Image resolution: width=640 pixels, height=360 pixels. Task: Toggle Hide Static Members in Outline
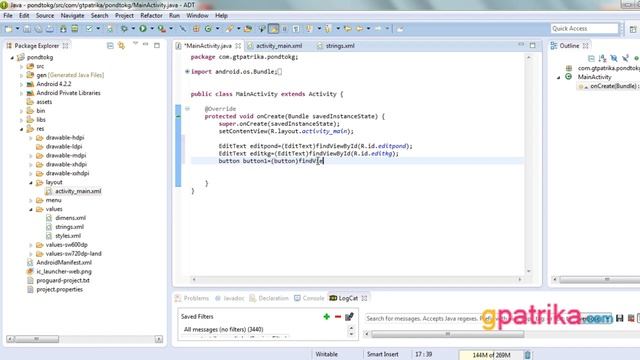(x=625, y=58)
